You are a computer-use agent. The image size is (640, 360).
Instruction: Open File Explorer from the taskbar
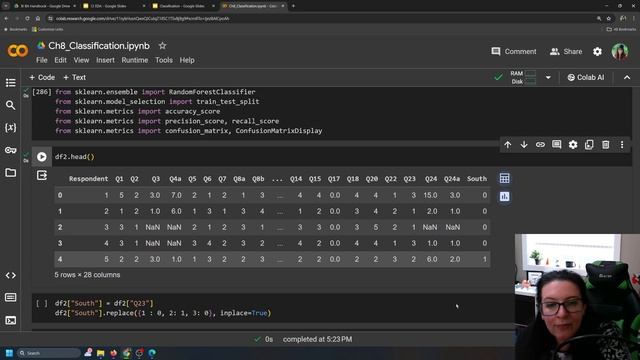[100, 353]
